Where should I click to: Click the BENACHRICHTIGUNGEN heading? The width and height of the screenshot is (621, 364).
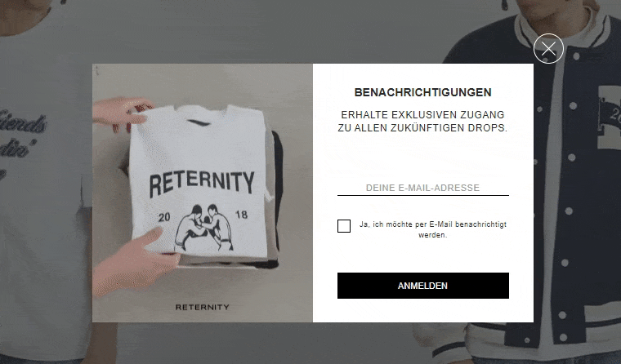[423, 92]
